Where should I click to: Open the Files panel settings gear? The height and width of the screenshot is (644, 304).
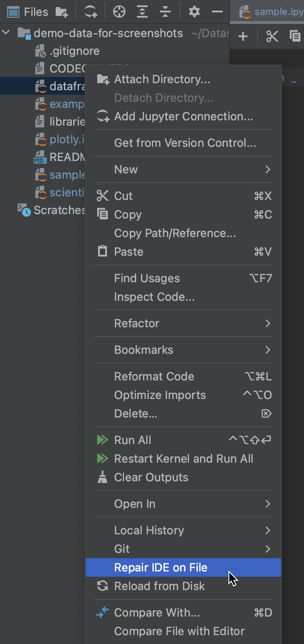pos(194,12)
